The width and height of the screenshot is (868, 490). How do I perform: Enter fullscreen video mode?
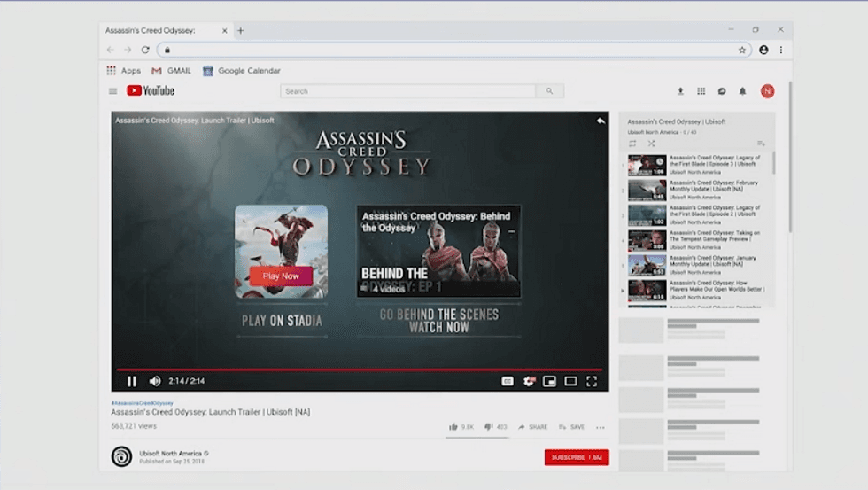click(592, 381)
